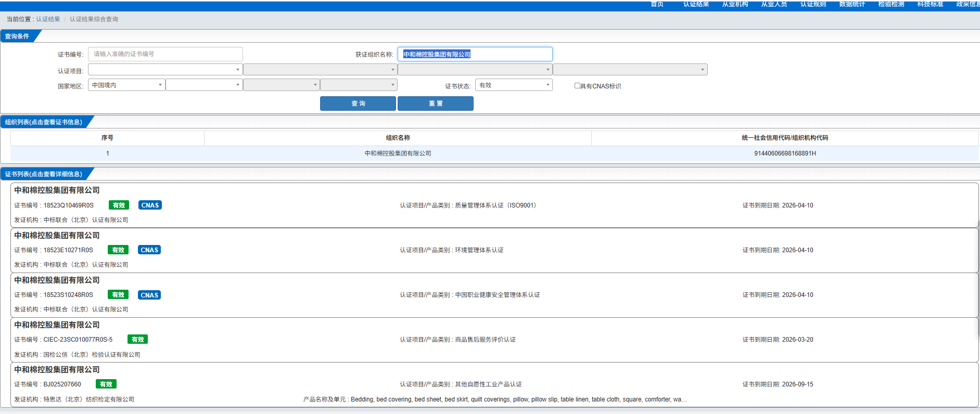Tick the 具有CNAS标识 checkbox

pyautogui.click(x=577, y=86)
